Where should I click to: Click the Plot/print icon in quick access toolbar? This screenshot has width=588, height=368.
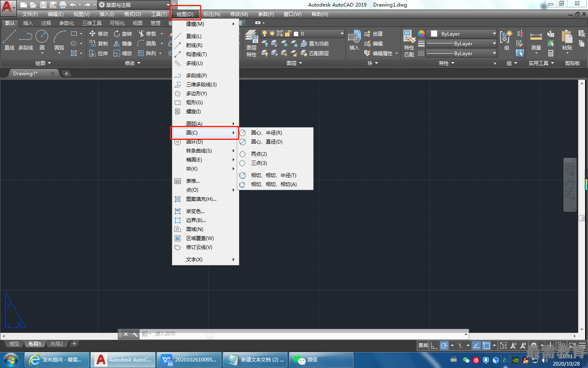(63, 5)
